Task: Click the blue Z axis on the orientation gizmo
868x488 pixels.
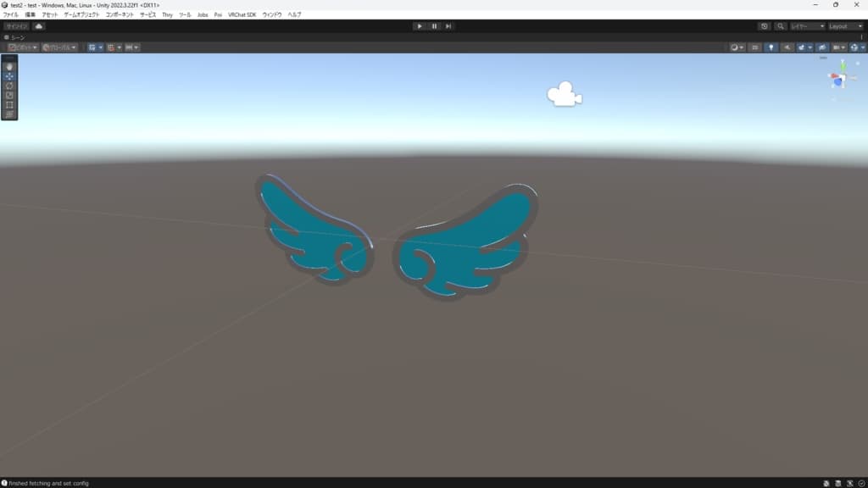Action: (x=838, y=84)
